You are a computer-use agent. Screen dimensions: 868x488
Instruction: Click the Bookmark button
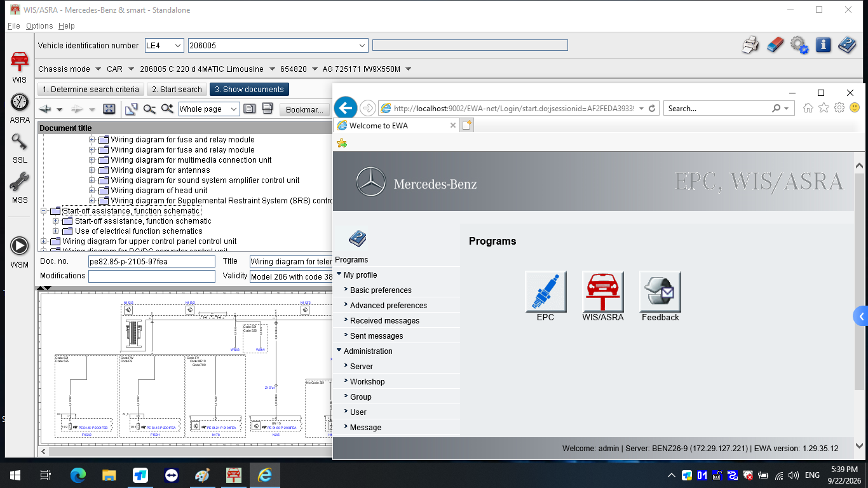pyautogui.click(x=305, y=109)
